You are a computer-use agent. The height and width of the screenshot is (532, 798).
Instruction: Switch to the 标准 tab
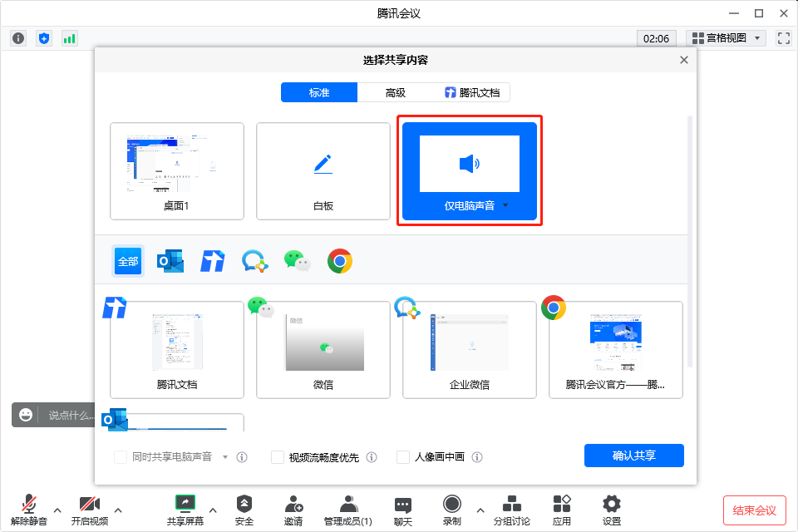[319, 92]
